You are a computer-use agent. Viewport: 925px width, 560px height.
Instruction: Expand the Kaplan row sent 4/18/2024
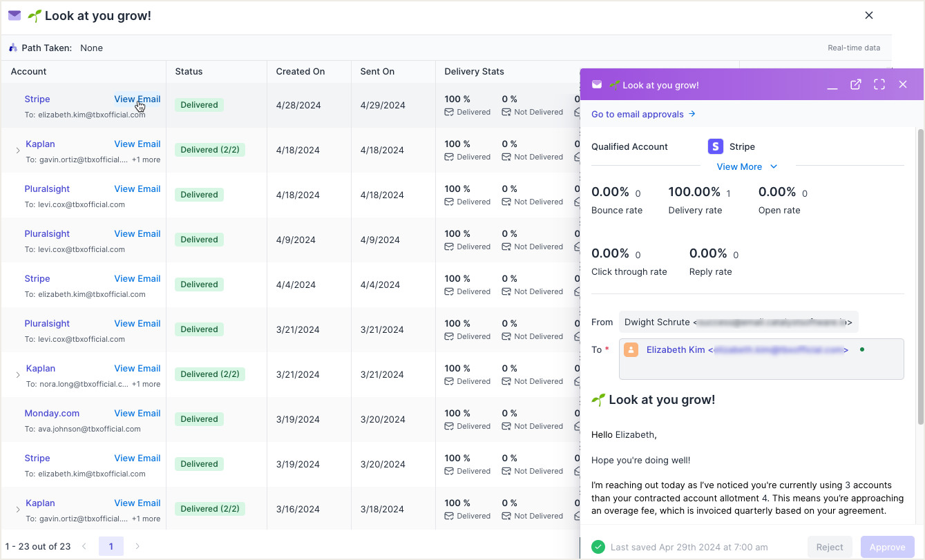pos(18,151)
